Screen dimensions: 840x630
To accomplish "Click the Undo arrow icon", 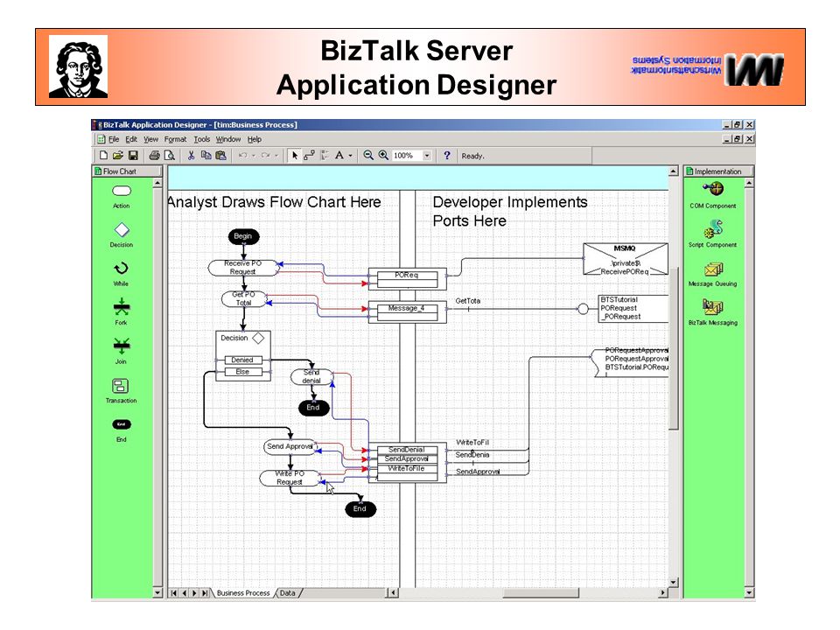I will tap(242, 156).
